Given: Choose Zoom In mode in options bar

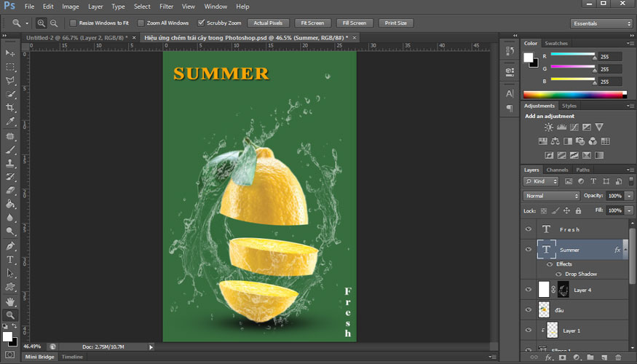Looking at the screenshot, I should coord(41,23).
